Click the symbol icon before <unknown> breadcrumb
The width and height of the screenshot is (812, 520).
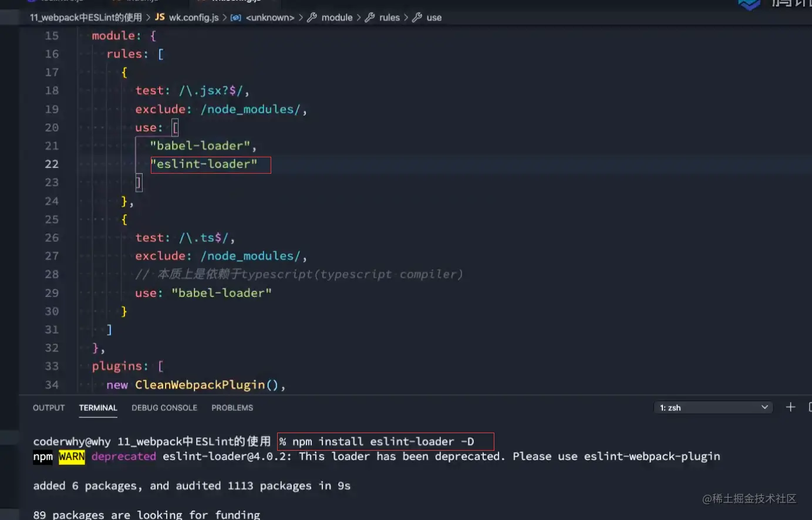236,18
